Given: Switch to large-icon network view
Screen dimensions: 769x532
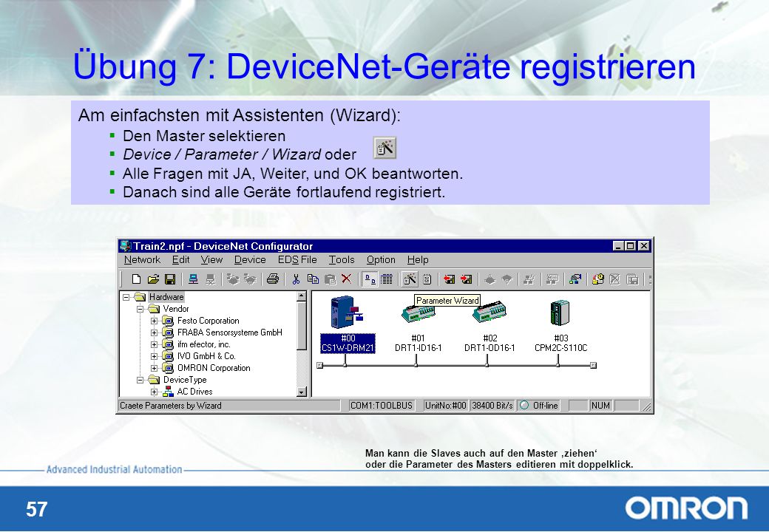Looking at the screenshot, I should pos(370,279).
